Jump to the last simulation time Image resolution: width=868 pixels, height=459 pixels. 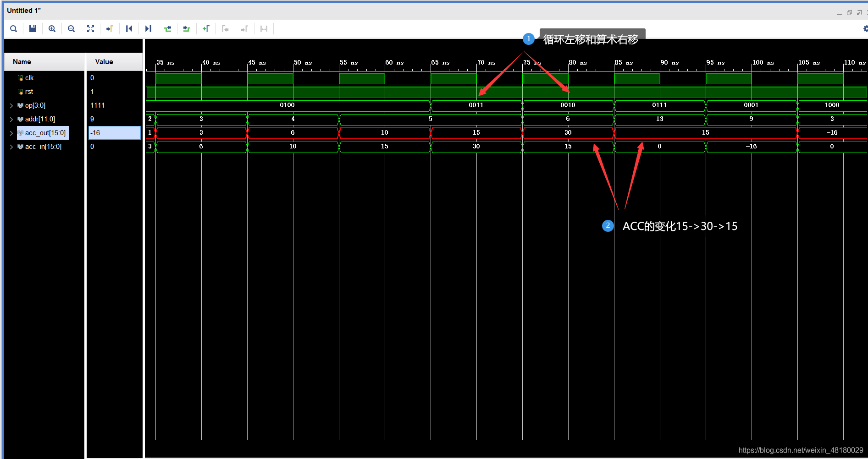(148, 29)
